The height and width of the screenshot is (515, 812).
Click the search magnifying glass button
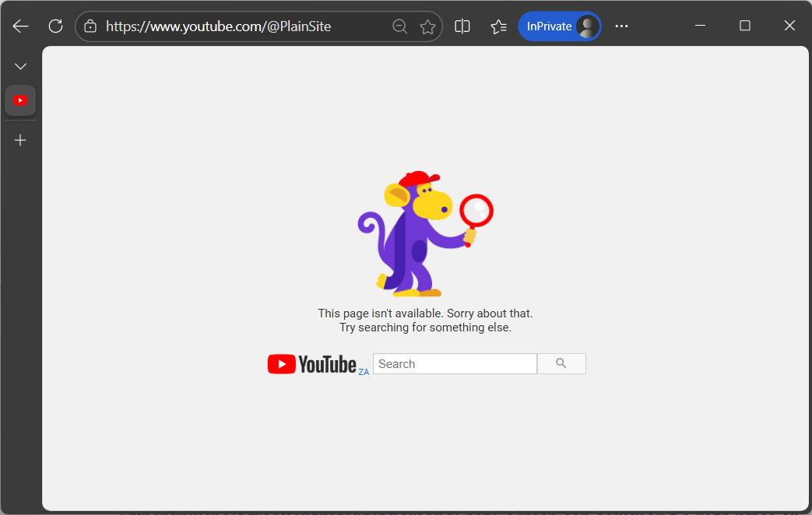[x=561, y=363]
